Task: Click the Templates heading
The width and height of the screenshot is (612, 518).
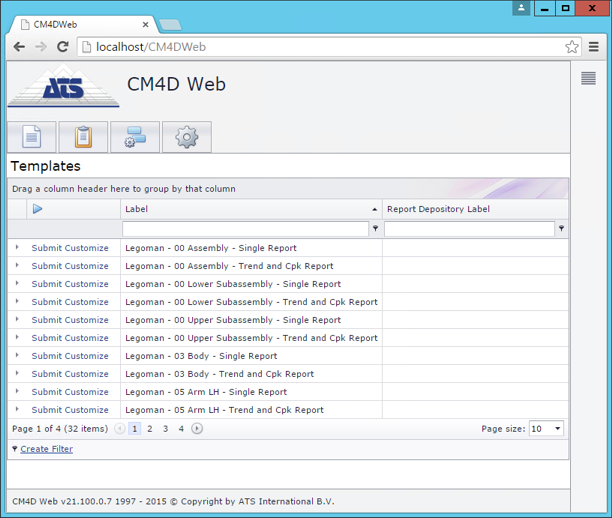Action: (x=46, y=166)
